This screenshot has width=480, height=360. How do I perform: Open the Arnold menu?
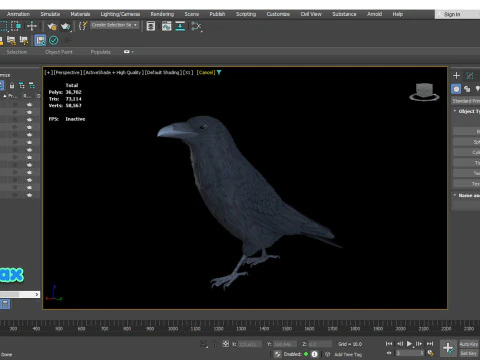[374, 14]
